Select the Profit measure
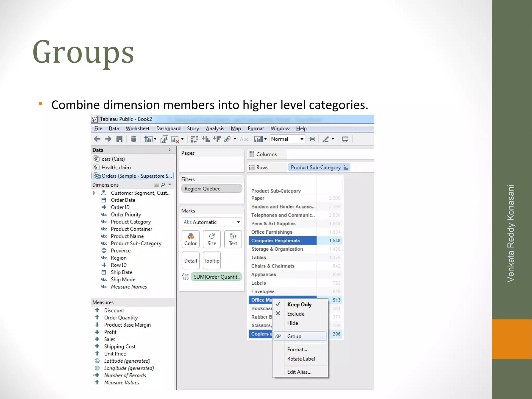 [x=110, y=332]
